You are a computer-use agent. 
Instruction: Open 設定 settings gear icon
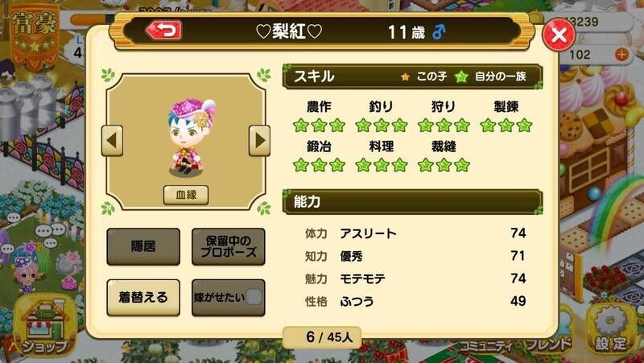(611, 328)
